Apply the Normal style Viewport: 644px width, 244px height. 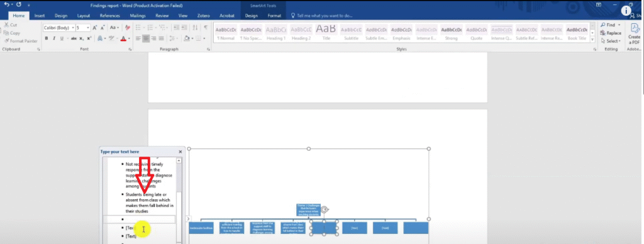tap(226, 33)
